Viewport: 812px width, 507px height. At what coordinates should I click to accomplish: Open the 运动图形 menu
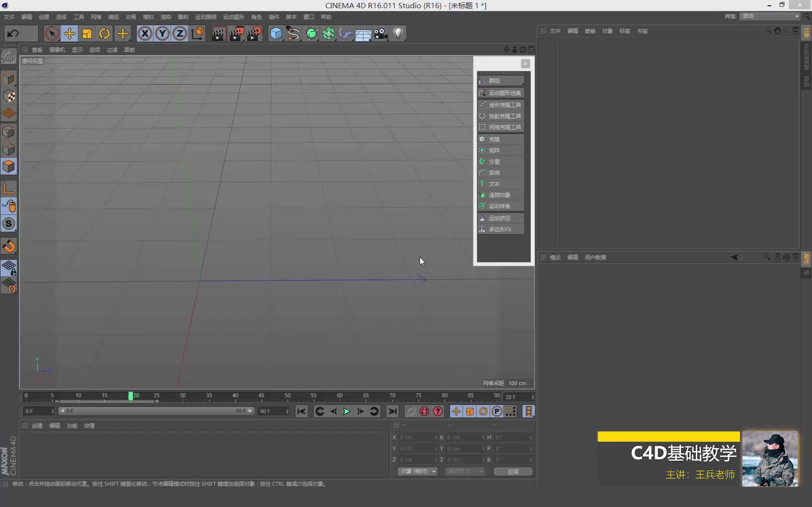pyautogui.click(x=234, y=17)
